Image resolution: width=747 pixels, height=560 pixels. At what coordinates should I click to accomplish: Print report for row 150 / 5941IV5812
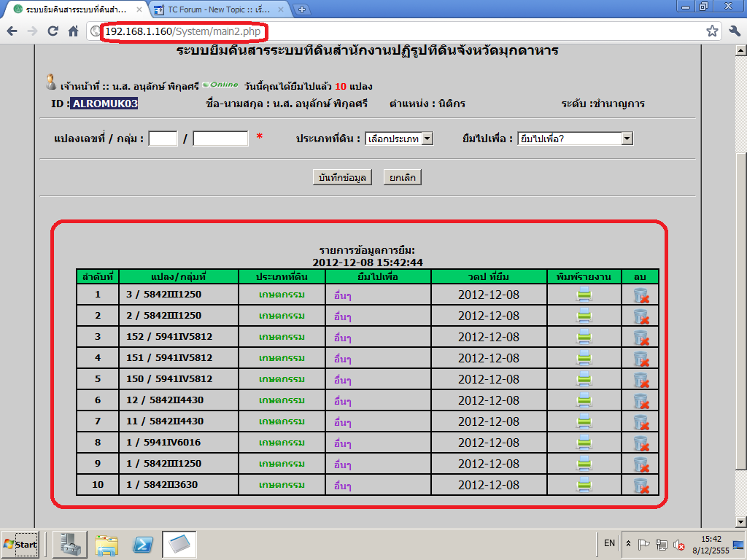tap(584, 379)
